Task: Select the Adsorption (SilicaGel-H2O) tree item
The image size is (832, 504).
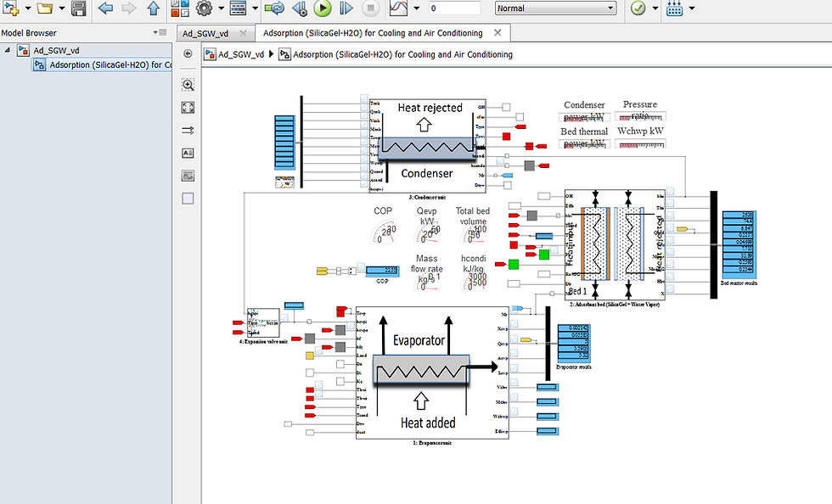Action: coord(103,64)
